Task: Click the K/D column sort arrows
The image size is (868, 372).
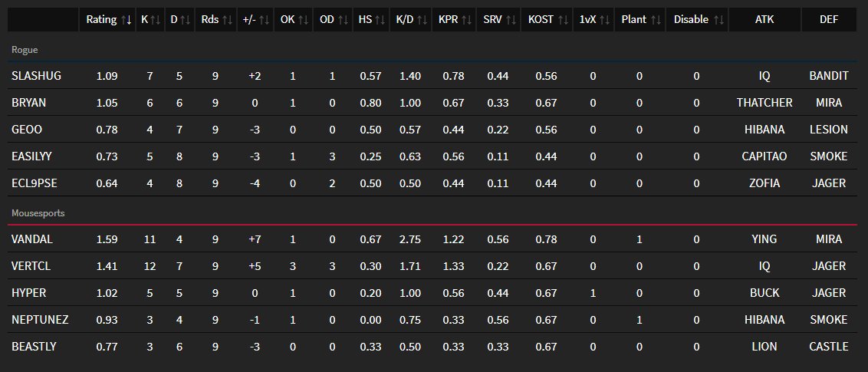Action: [x=422, y=20]
